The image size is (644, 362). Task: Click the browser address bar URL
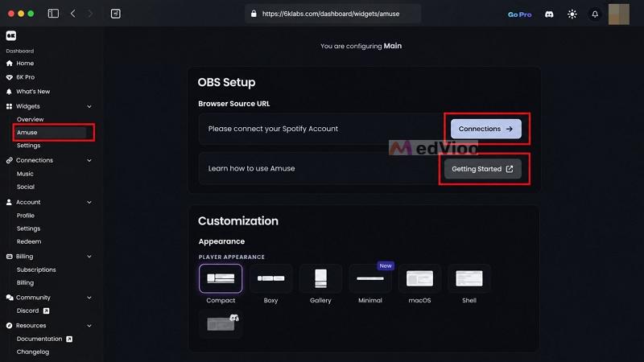331,14
